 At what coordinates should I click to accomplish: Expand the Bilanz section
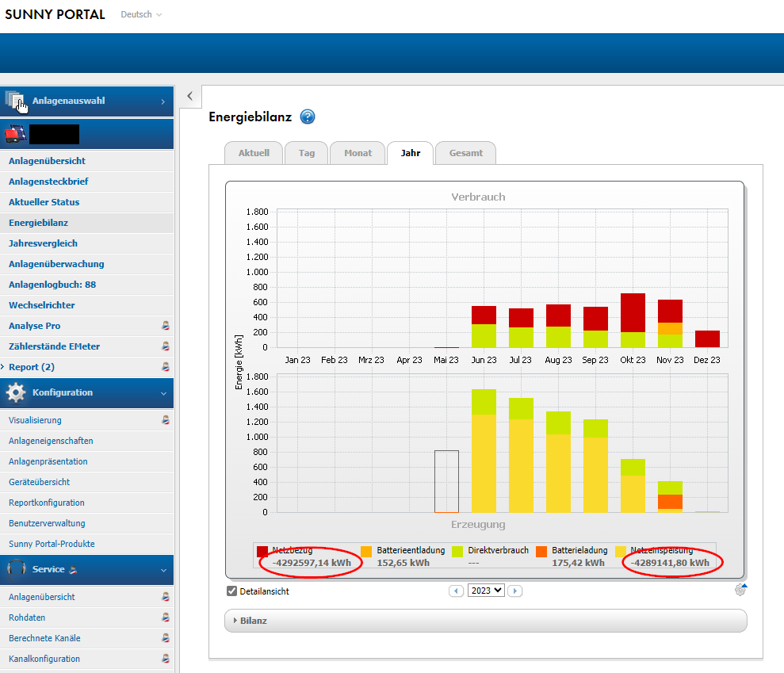tap(485, 621)
